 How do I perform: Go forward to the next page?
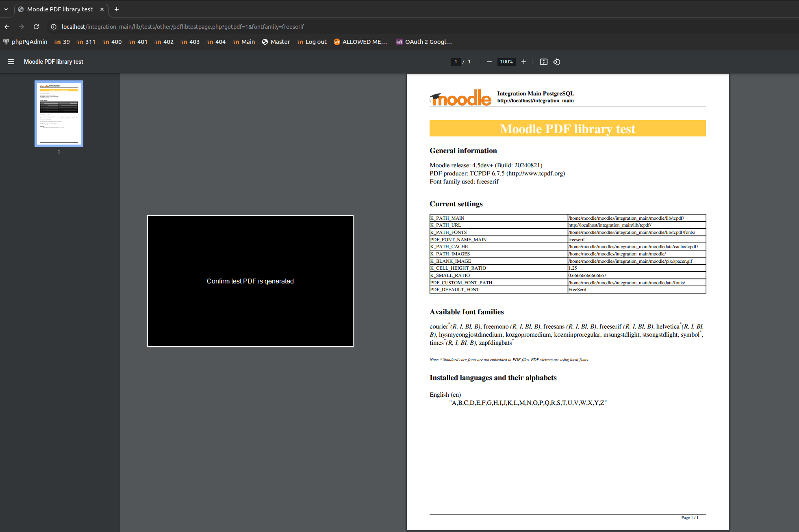(x=22, y=27)
